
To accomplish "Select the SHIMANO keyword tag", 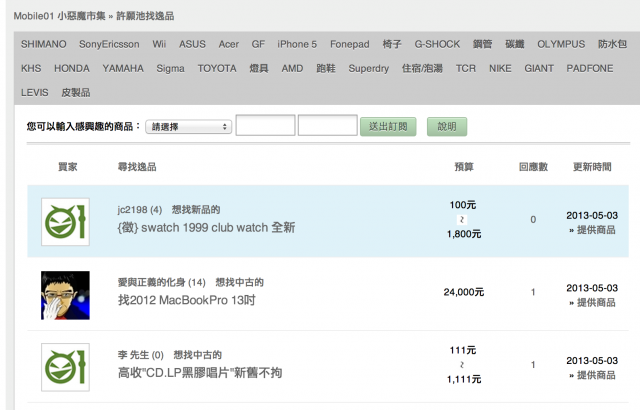I will coord(44,44).
